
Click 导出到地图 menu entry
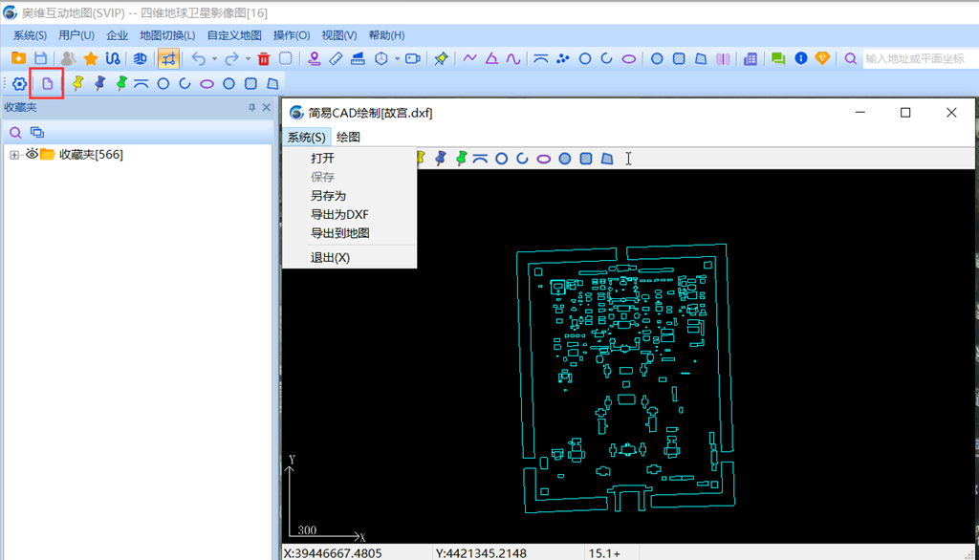339,232
